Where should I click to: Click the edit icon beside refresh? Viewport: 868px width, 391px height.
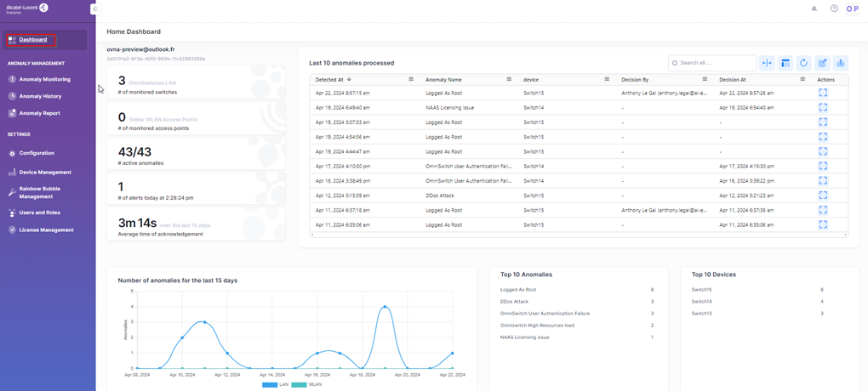(x=822, y=63)
